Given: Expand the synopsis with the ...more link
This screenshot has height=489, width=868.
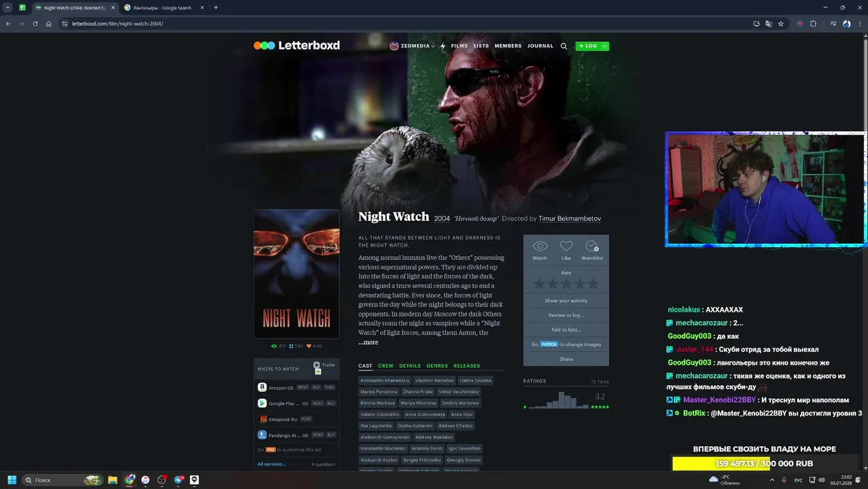Looking at the screenshot, I should [368, 342].
